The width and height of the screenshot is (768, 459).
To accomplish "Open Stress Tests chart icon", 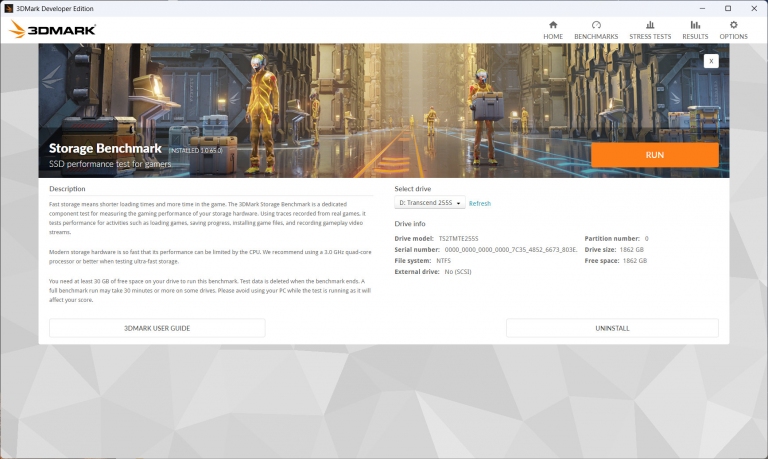I will point(650,25).
